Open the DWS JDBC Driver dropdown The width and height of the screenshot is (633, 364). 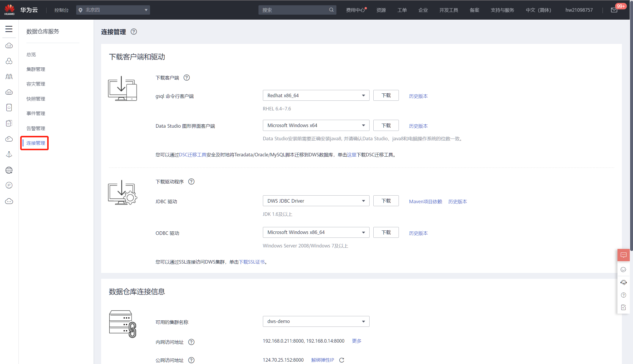pos(316,201)
